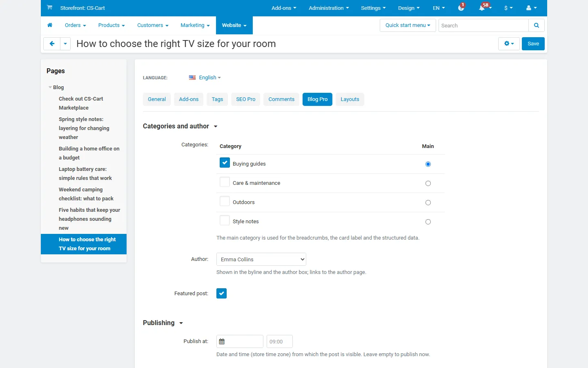Open the Products menu
588x368 pixels.
(x=111, y=25)
